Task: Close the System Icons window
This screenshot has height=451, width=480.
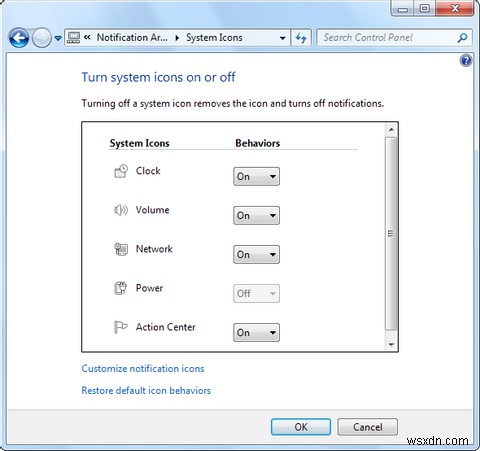Action: click(x=454, y=8)
